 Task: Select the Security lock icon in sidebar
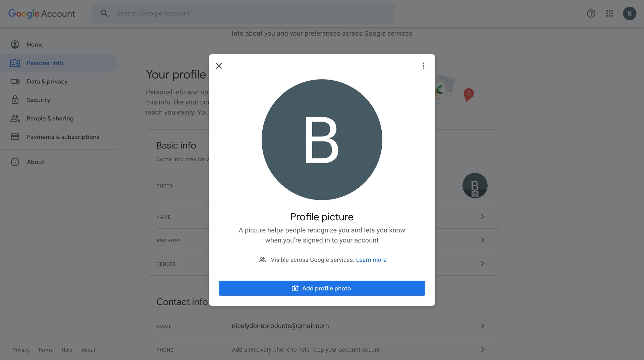pos(15,100)
